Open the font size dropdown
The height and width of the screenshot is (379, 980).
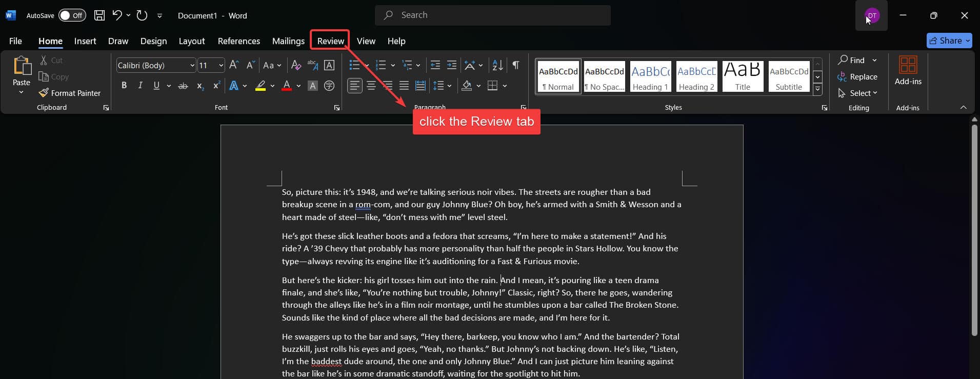point(221,65)
